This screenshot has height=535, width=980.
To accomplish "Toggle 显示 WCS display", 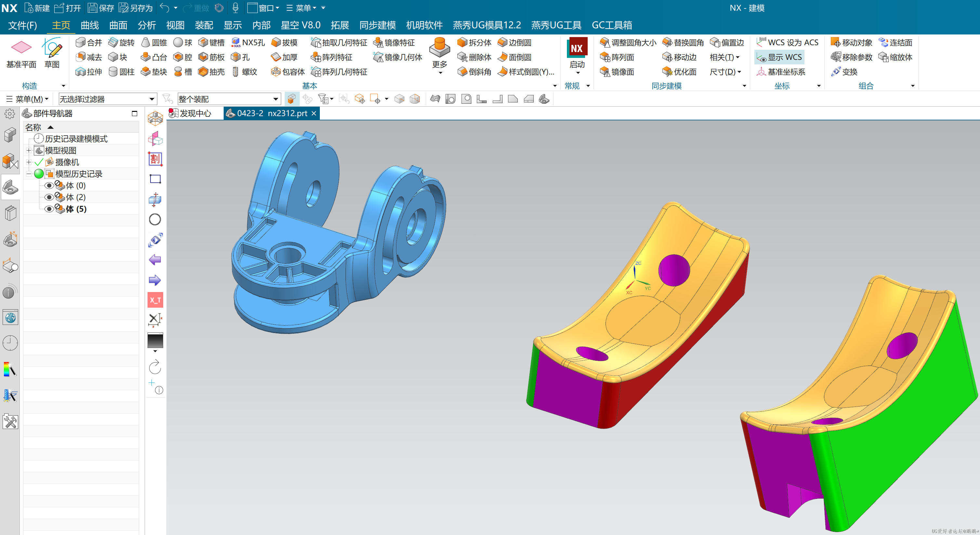I will point(779,57).
